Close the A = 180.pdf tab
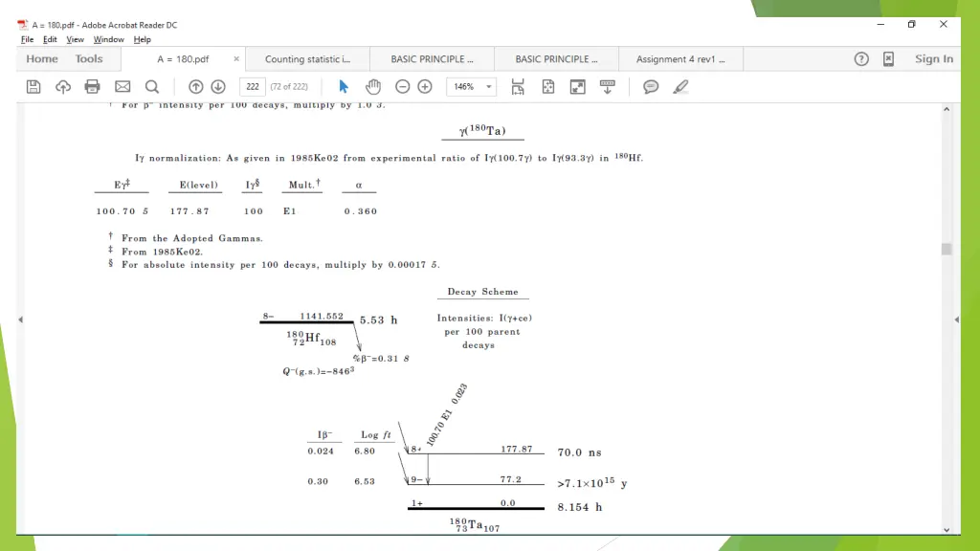Viewport: 980px width, 551px height. (236, 58)
